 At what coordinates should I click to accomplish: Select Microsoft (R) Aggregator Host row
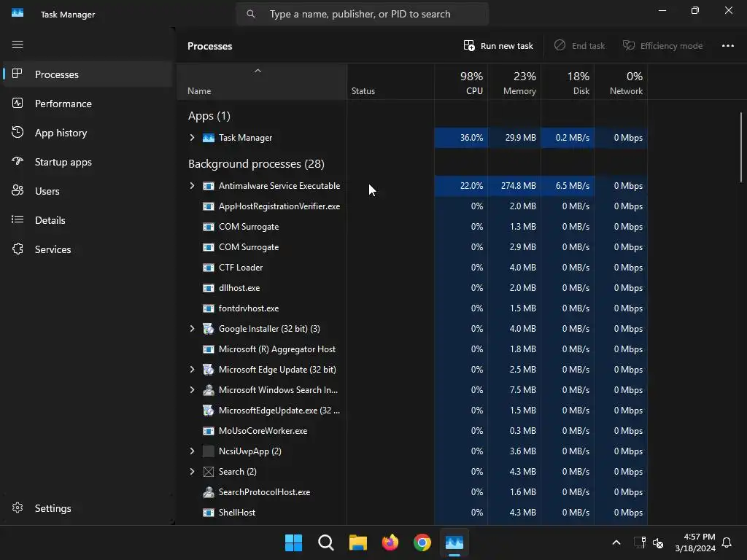pyautogui.click(x=411, y=349)
